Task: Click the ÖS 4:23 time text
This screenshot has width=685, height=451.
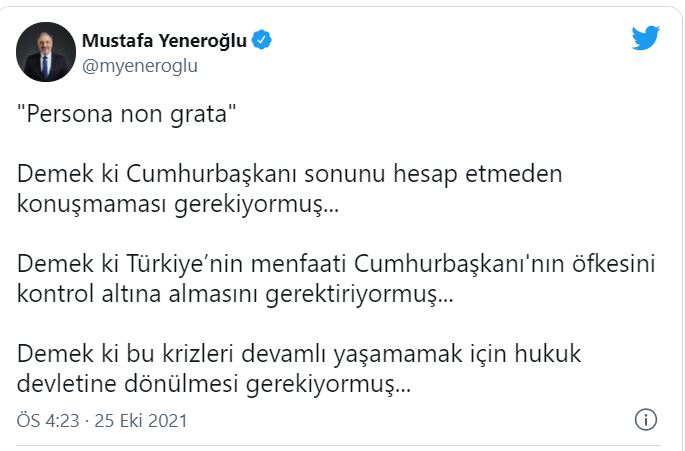Action: tap(46, 420)
